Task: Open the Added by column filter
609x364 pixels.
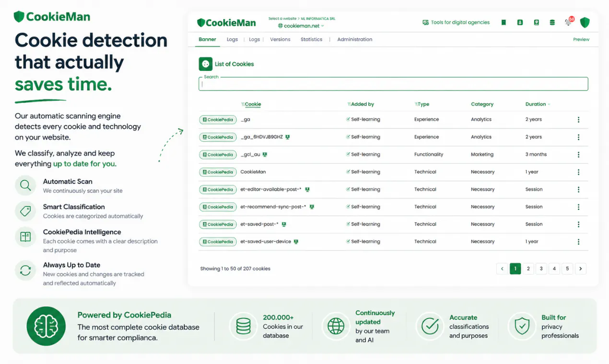Action: (349, 104)
